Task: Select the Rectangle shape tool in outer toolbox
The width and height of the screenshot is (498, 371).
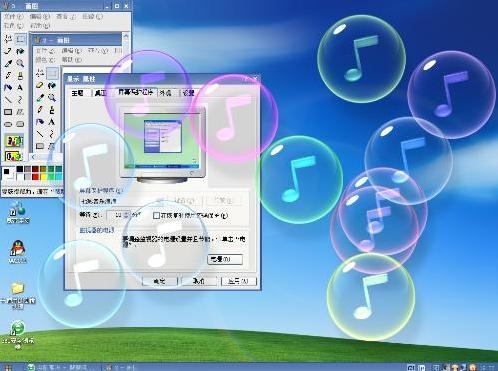Action: (x=8, y=112)
